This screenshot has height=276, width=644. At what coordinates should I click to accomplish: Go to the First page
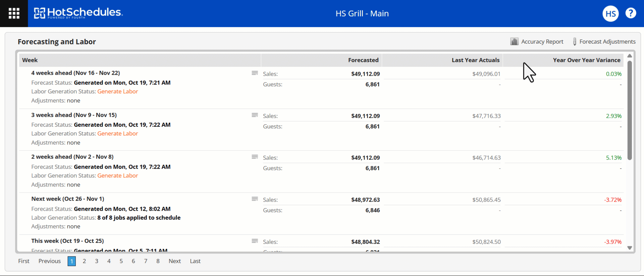point(24,261)
